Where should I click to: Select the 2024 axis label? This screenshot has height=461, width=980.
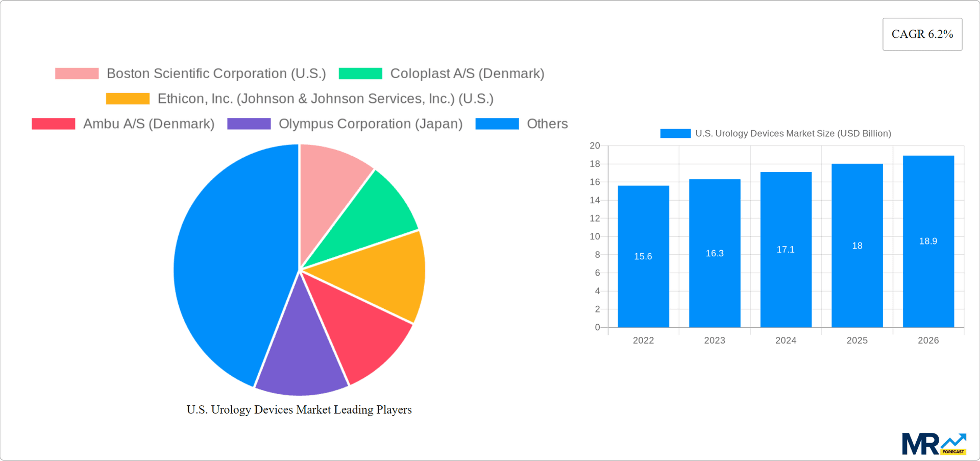coord(786,340)
